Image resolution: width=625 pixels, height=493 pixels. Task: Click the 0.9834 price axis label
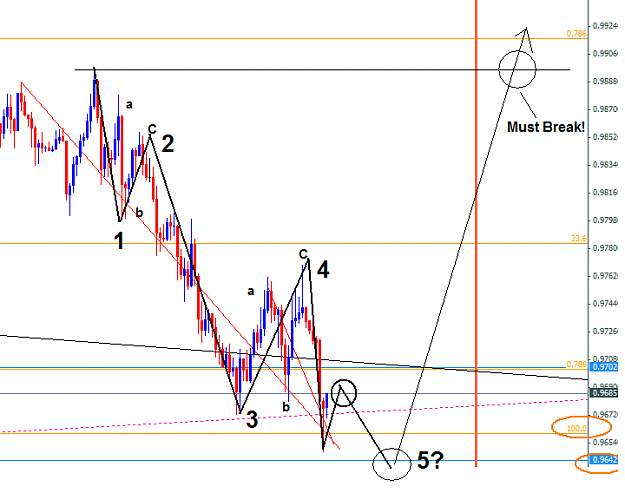point(605,164)
